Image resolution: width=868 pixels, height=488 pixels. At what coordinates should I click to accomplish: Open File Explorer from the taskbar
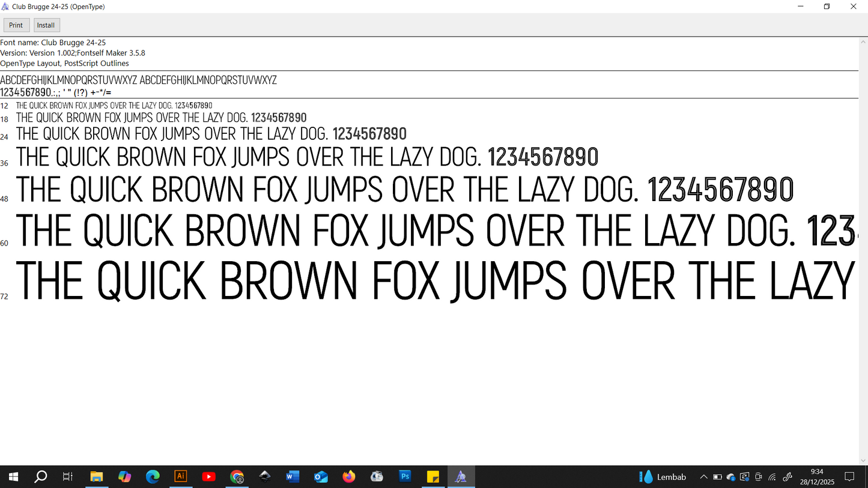96,477
